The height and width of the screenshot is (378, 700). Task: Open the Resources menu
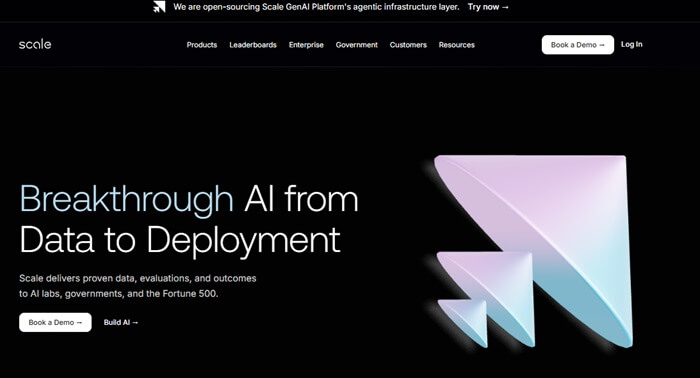point(457,45)
